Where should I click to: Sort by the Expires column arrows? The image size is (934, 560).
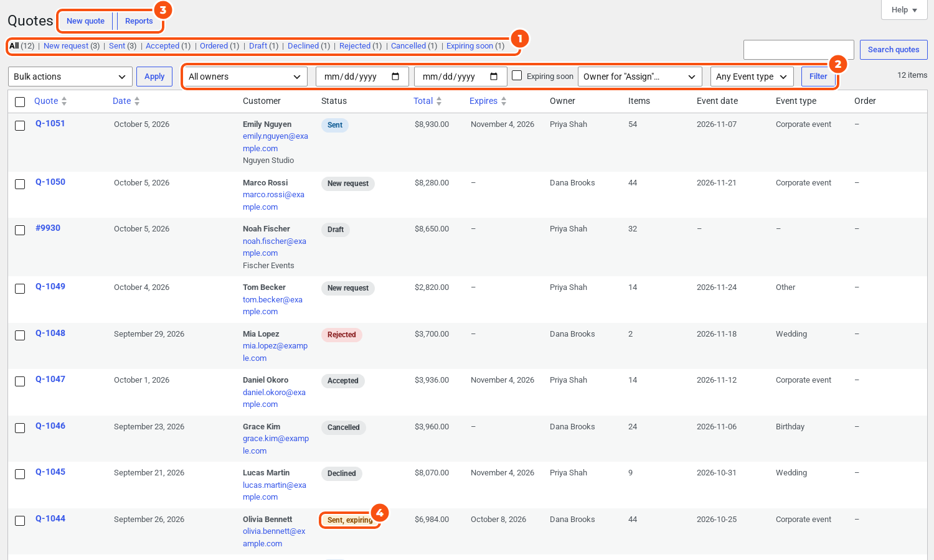(x=504, y=101)
